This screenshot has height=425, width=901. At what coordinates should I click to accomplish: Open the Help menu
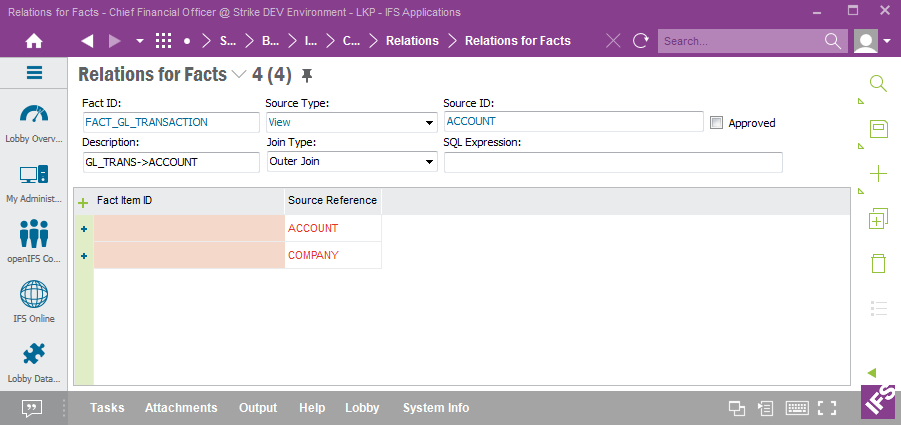312,408
